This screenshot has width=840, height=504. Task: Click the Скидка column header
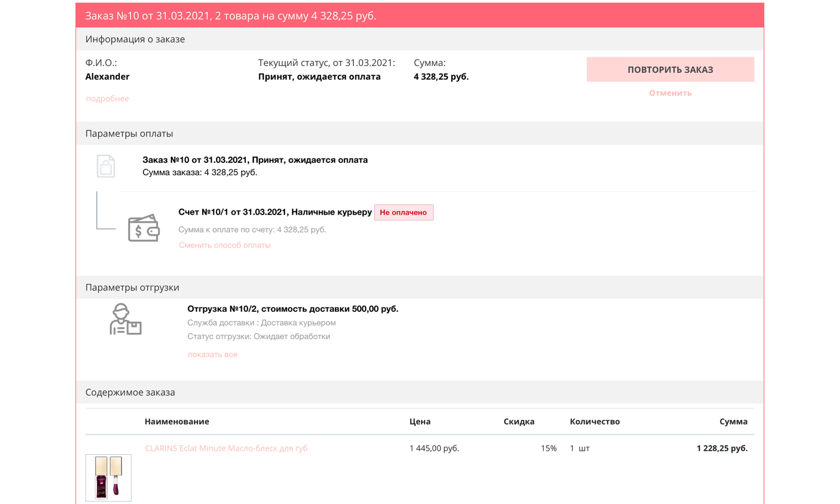[x=519, y=422]
